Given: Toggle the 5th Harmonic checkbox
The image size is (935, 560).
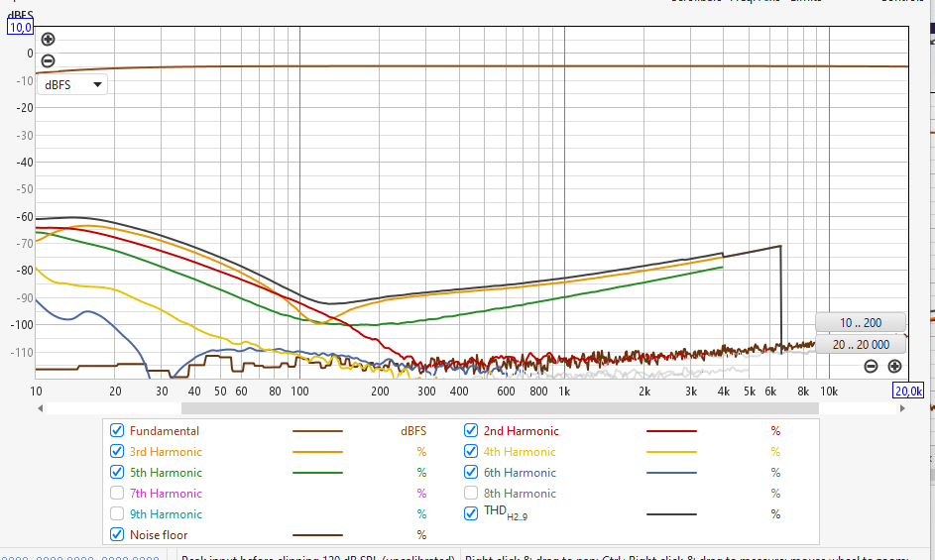Looking at the screenshot, I should [x=117, y=473].
